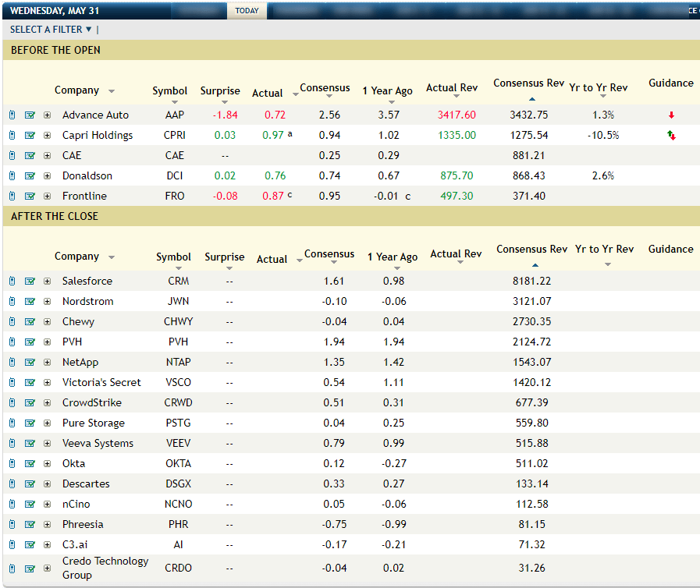The width and height of the screenshot is (700, 588).
Task: Sort After the Close by Consensus Rev arrow
Action: coord(535,265)
